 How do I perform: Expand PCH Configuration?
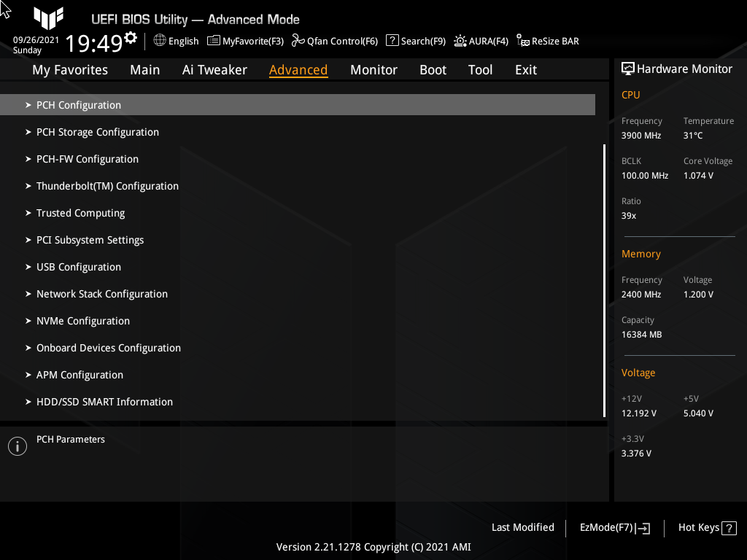(78, 104)
